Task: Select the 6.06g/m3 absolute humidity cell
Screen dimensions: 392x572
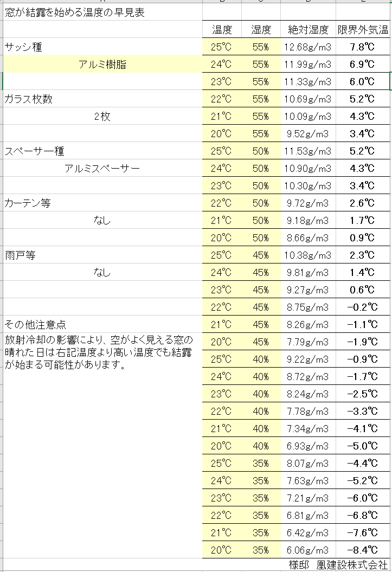Action: coord(308,550)
